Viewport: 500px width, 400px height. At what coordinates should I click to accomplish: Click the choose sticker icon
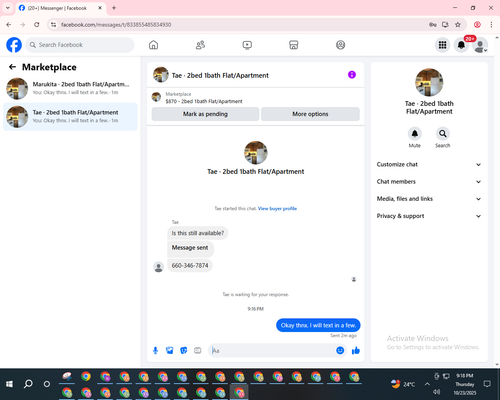tap(183, 350)
